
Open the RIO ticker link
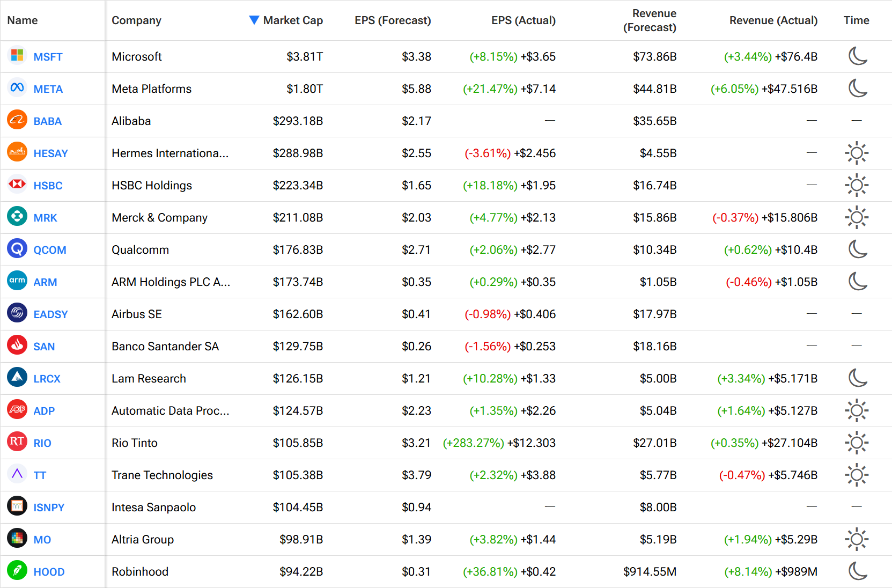pos(42,443)
